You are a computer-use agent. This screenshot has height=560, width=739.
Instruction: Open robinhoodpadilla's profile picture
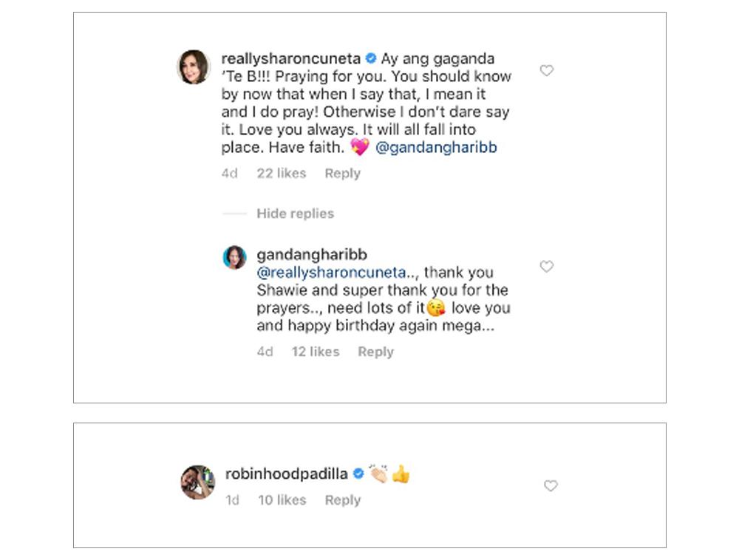coord(197,482)
